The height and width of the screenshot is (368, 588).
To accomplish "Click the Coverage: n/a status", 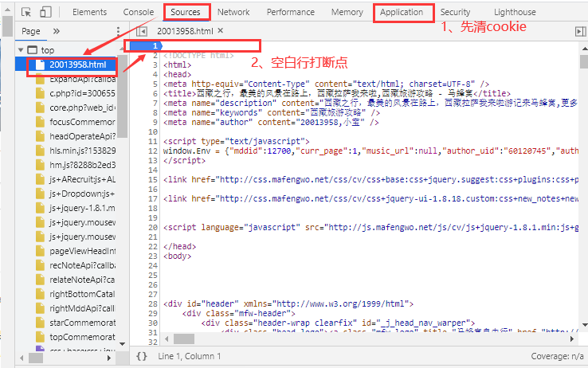I will click(557, 356).
